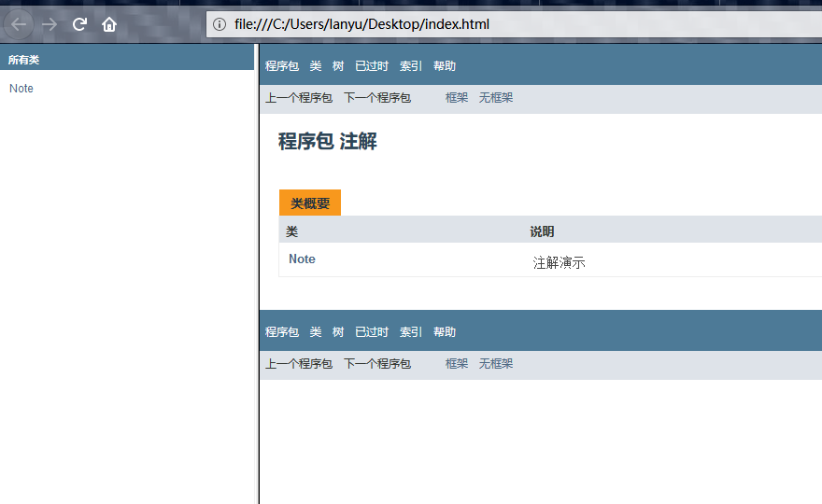Open Note in the 所有类 sidebar list
The height and width of the screenshot is (504, 822).
point(21,89)
